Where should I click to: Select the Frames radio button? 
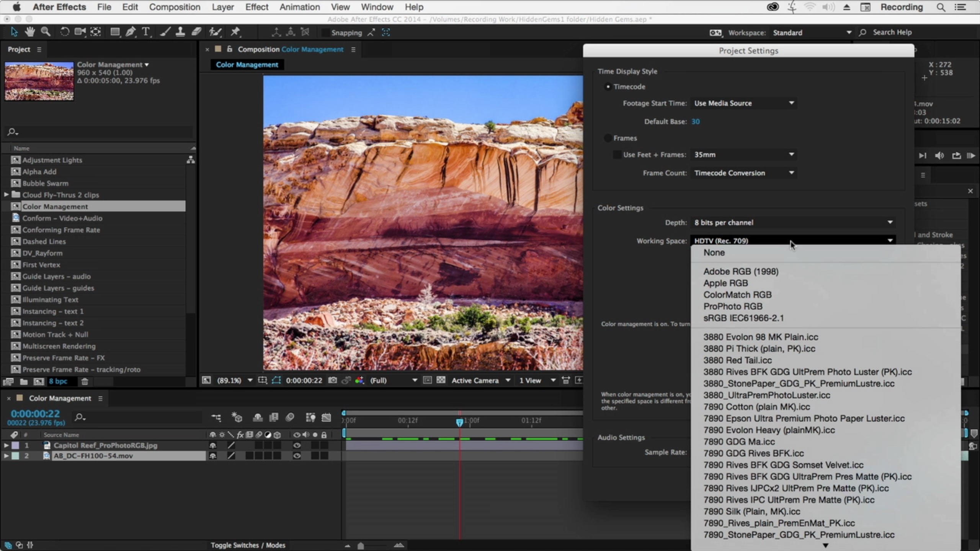pyautogui.click(x=608, y=138)
